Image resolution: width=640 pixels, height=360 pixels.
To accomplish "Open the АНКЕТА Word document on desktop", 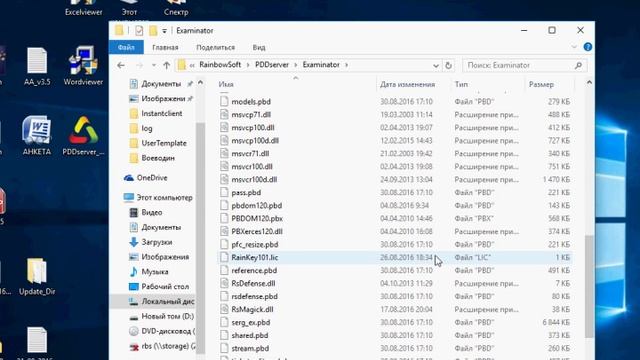I will point(37,136).
